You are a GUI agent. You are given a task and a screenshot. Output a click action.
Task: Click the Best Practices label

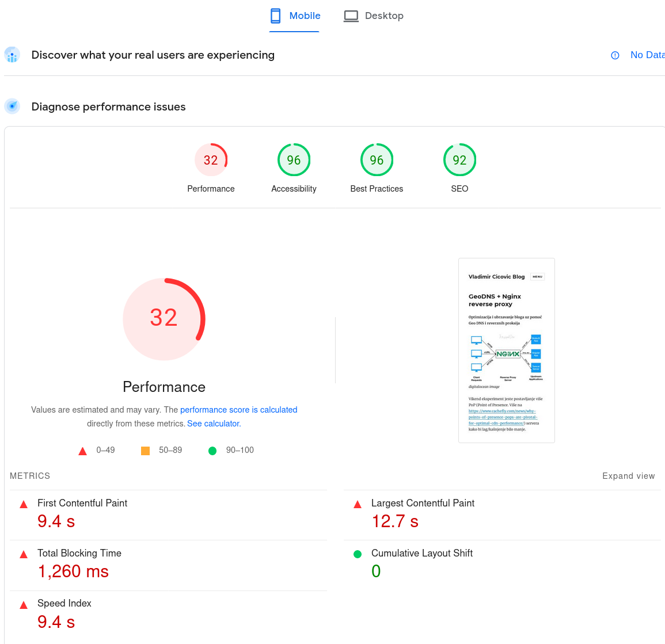point(377,189)
